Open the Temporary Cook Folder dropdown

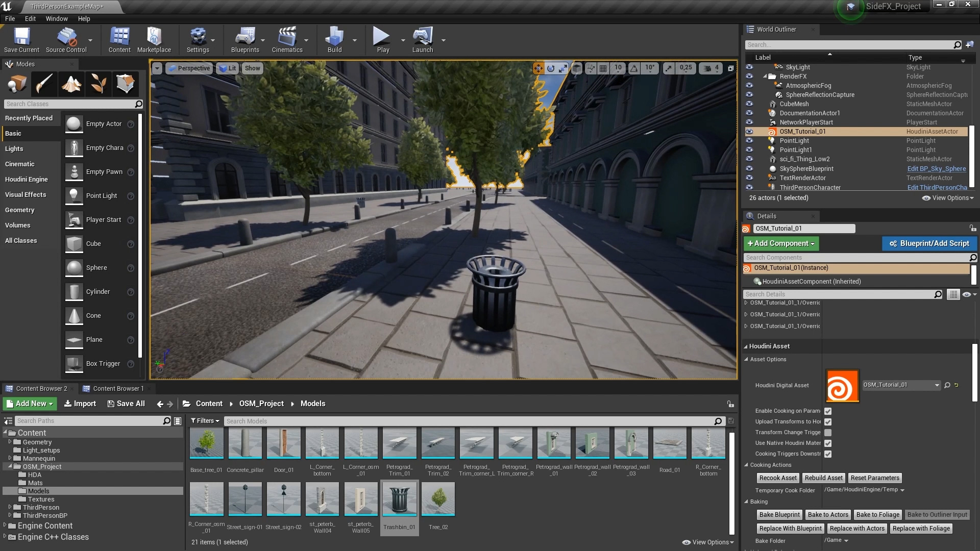pos(902,490)
